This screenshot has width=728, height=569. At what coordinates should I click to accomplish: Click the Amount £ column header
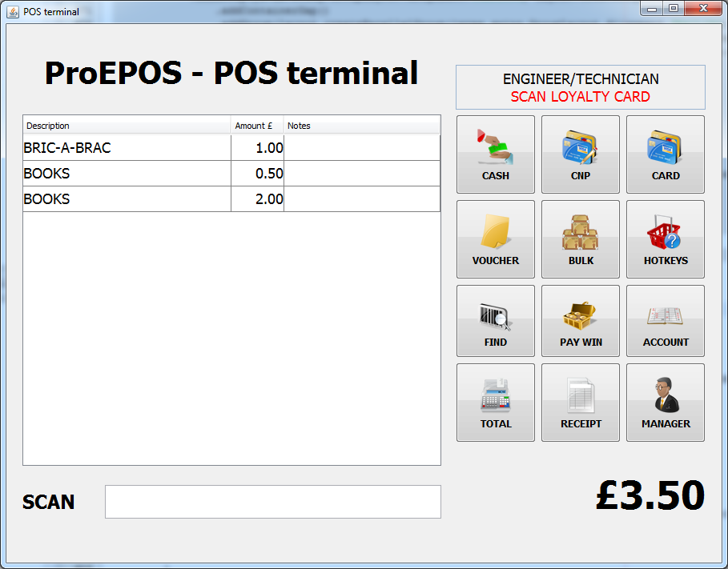pyautogui.click(x=256, y=126)
